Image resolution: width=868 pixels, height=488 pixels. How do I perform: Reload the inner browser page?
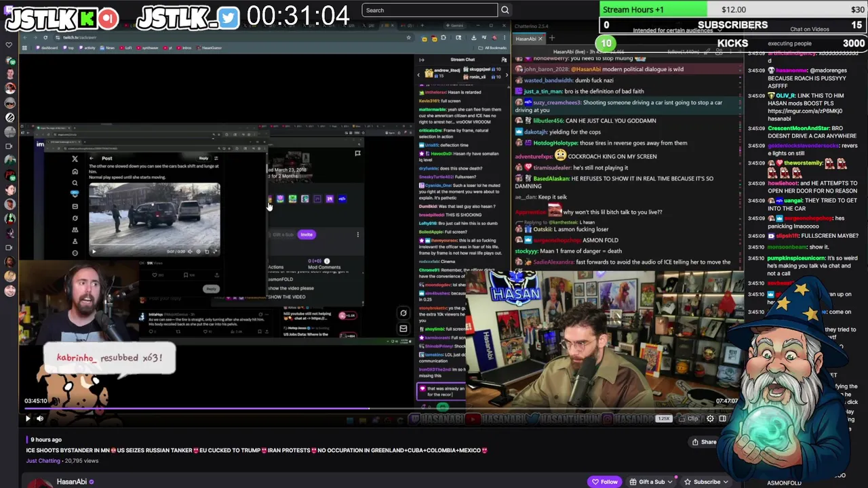tap(45, 37)
